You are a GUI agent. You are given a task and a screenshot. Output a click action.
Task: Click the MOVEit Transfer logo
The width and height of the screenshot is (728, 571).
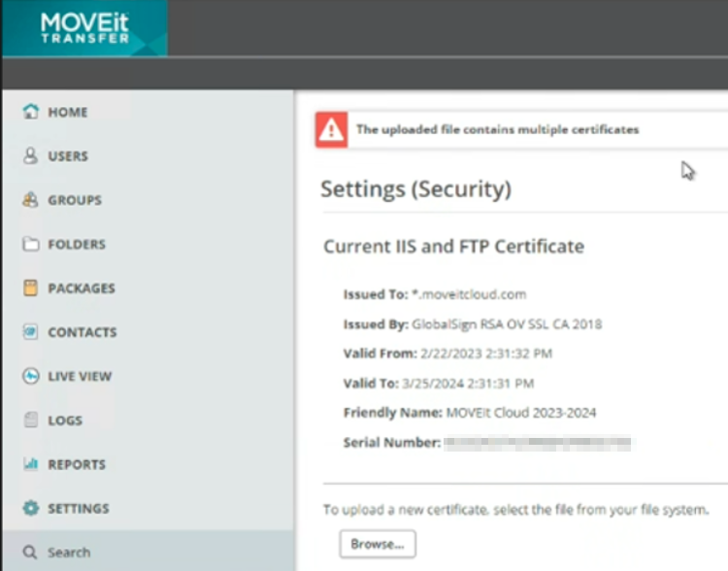pos(84,28)
